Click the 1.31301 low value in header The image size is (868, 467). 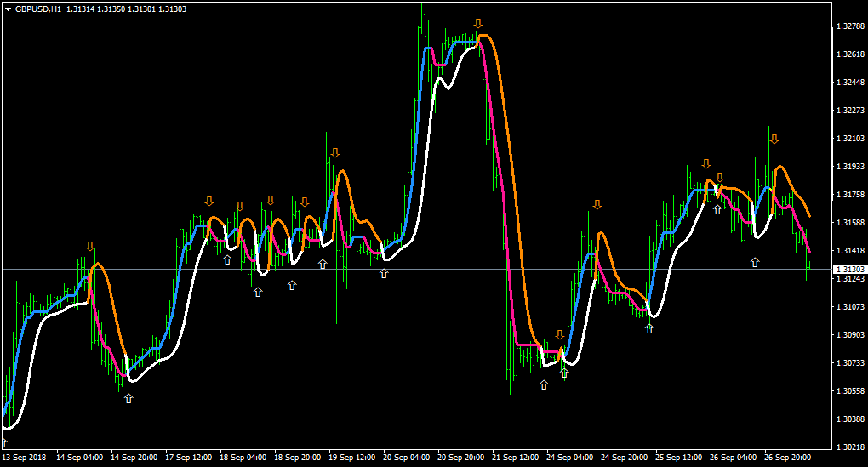[141, 9]
